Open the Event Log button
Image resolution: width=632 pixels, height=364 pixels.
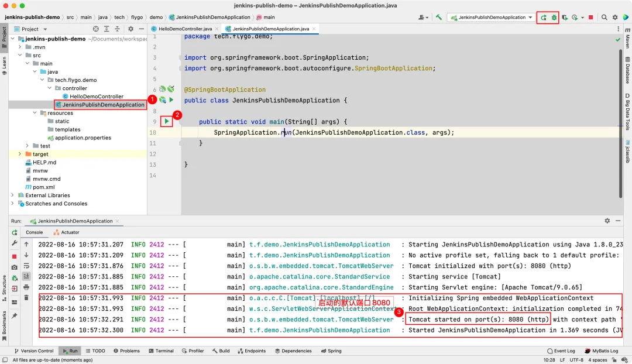click(561, 351)
